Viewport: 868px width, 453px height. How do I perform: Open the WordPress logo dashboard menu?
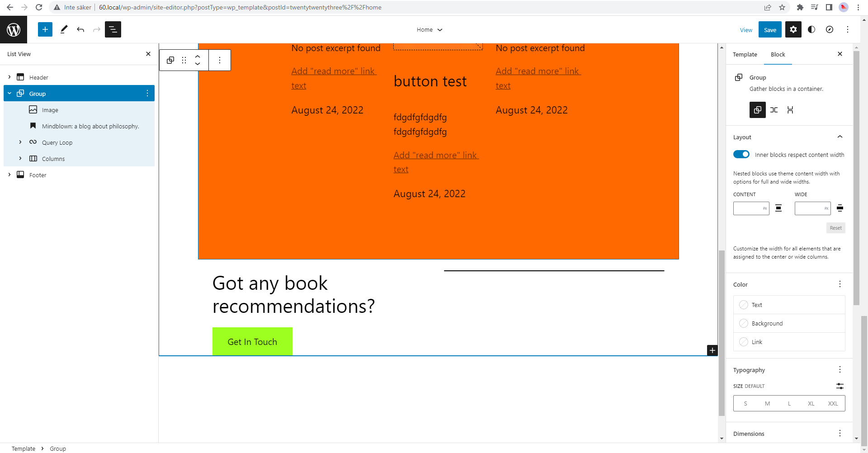pyautogui.click(x=14, y=30)
